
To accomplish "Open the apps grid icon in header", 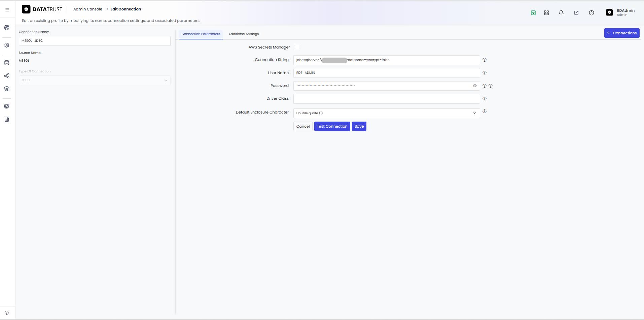I will [x=546, y=13].
